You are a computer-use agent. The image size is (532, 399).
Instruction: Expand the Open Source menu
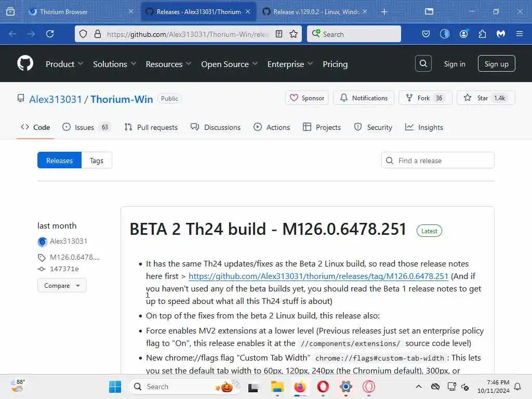click(229, 64)
